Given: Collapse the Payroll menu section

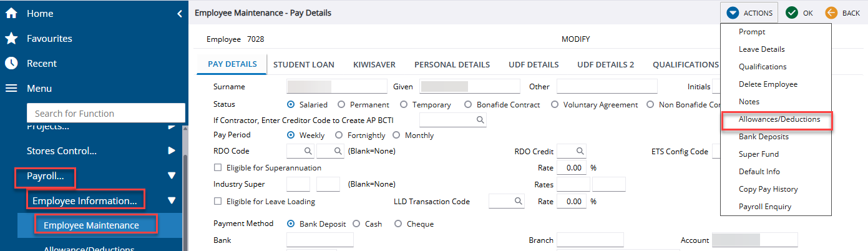Looking at the screenshot, I should coord(172,176).
